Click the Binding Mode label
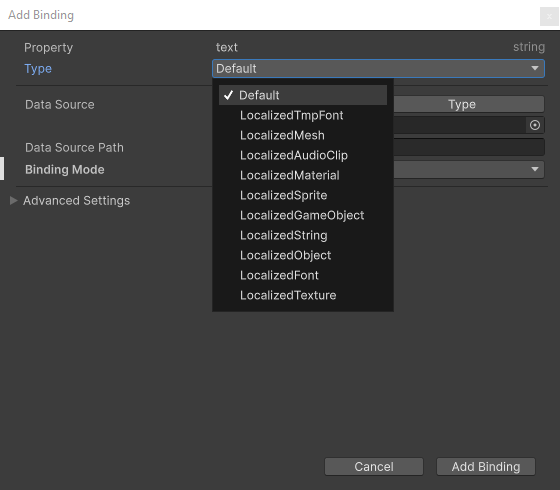Screen dimensions: 560x490 tap(65, 169)
